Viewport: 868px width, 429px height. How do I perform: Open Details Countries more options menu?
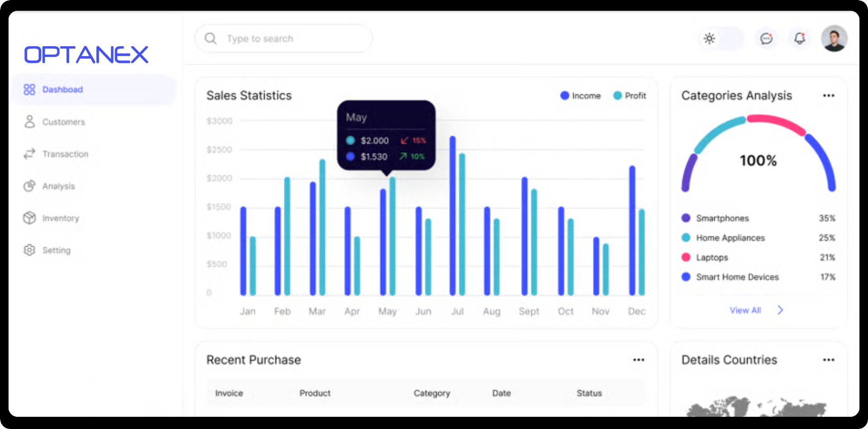[x=828, y=360]
